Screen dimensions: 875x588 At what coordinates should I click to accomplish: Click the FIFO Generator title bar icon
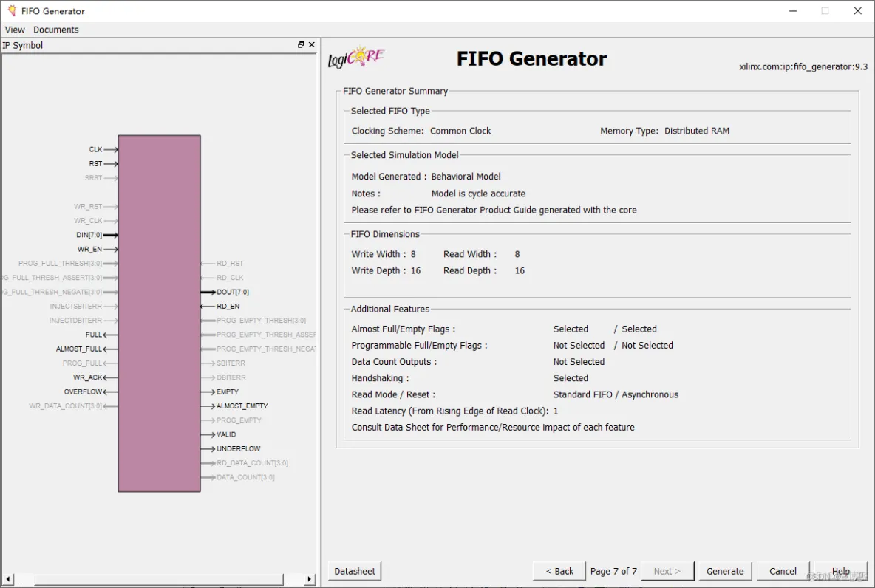click(11, 10)
